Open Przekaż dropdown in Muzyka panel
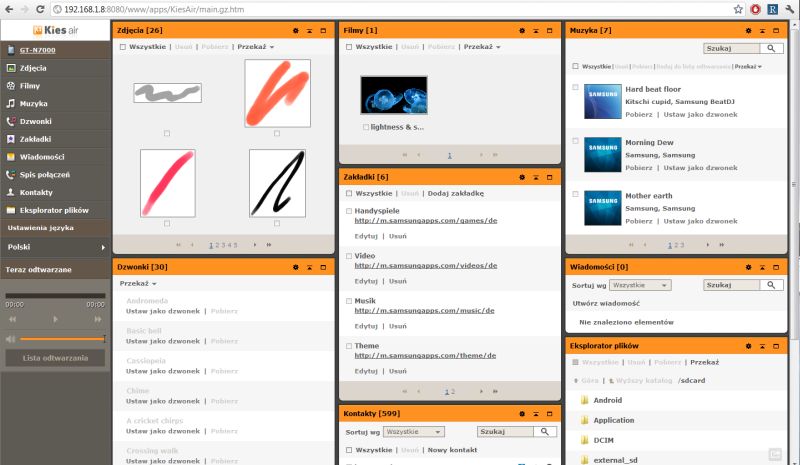800x465 pixels. [748, 66]
